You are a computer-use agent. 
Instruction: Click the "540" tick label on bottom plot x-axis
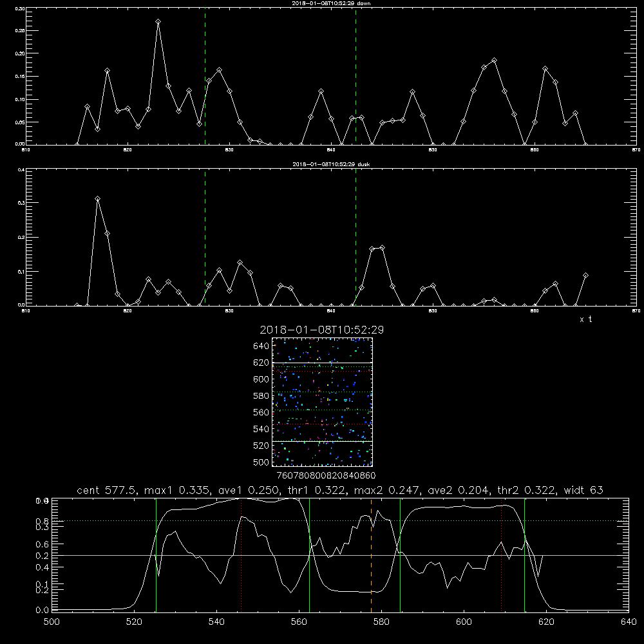point(216,622)
